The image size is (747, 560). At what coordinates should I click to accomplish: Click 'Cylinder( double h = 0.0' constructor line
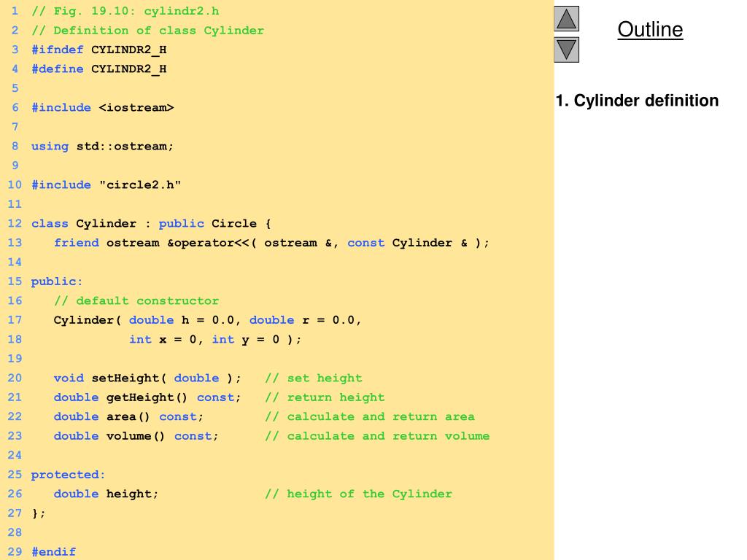pyautogui.click(x=207, y=320)
